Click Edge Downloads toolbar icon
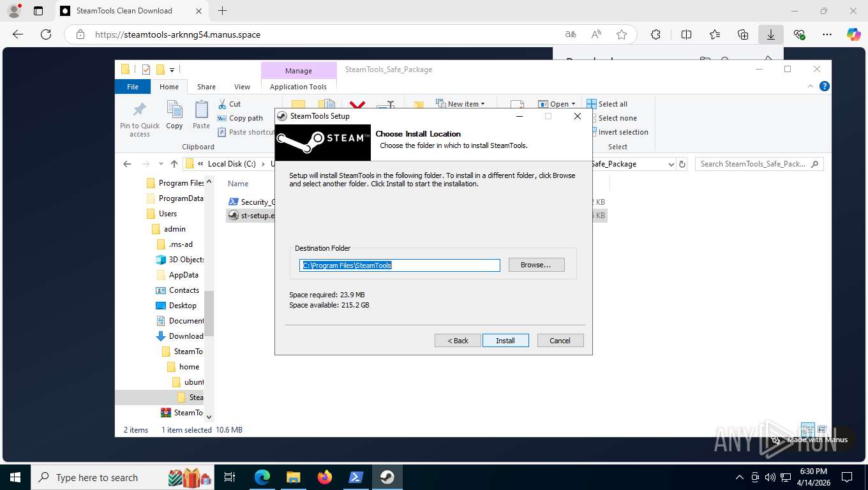The width and height of the screenshot is (868, 490). (x=770, y=34)
